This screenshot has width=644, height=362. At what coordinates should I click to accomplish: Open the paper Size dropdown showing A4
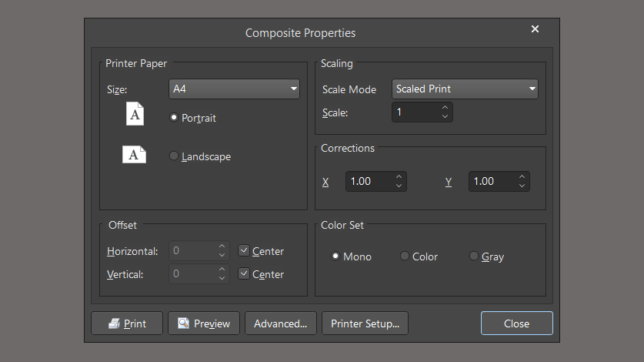[234, 89]
